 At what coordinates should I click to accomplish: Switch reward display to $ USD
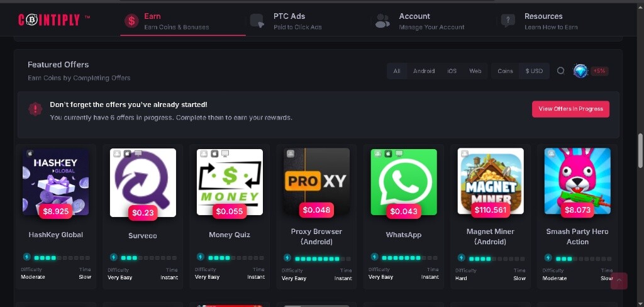[534, 71]
